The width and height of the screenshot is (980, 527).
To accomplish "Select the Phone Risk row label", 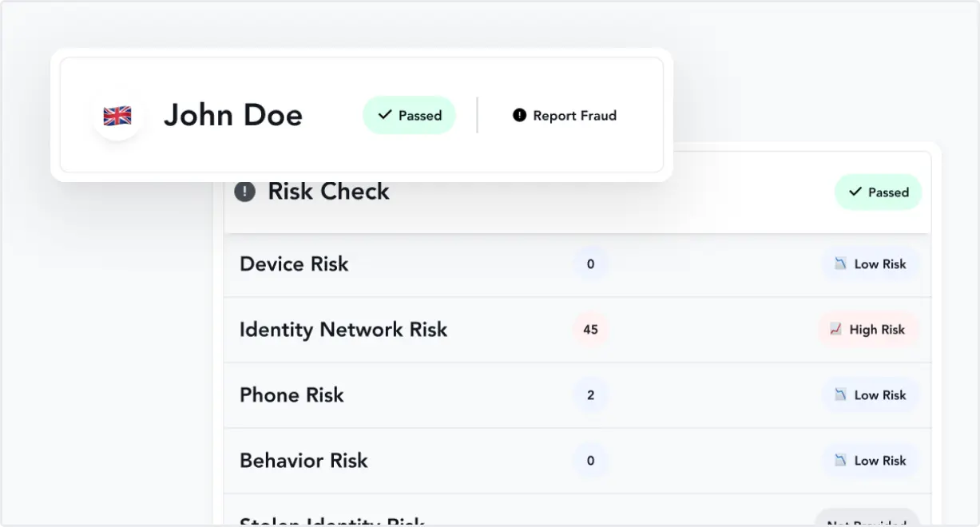I will pyautogui.click(x=292, y=395).
